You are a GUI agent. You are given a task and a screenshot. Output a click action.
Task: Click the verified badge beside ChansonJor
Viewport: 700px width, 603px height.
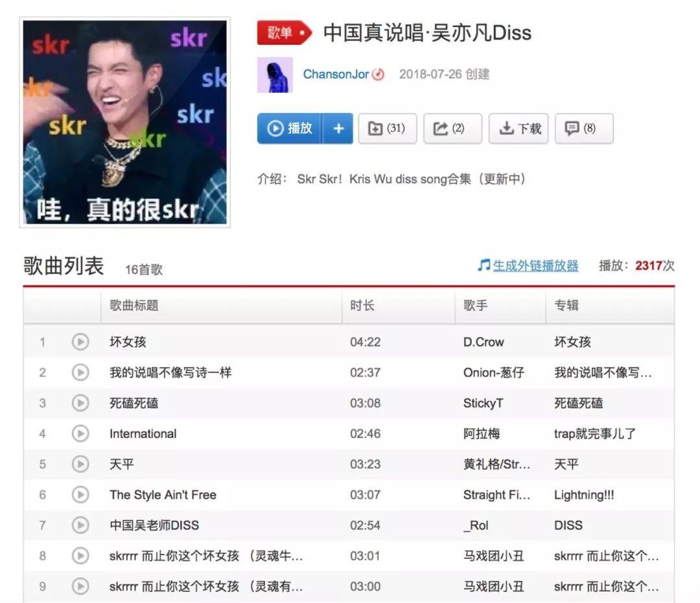tap(378, 74)
